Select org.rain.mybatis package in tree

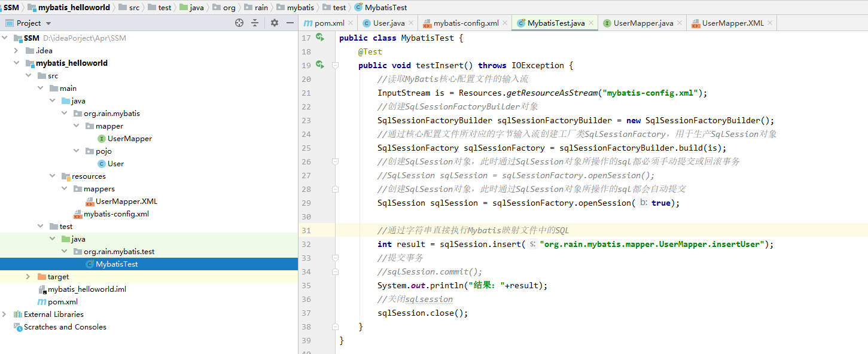[x=113, y=114]
